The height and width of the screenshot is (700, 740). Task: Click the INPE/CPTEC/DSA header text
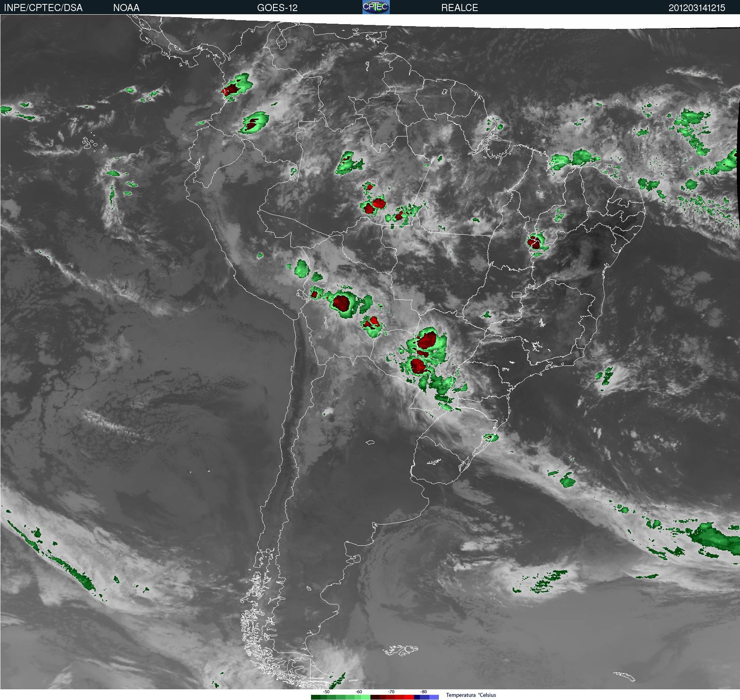(43, 8)
